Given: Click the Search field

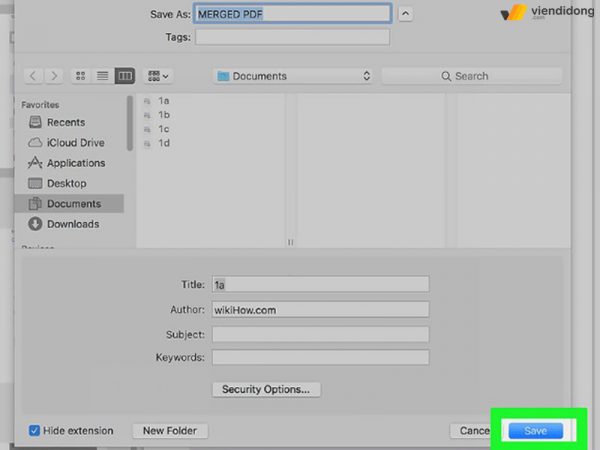Looking at the screenshot, I should pos(470,76).
